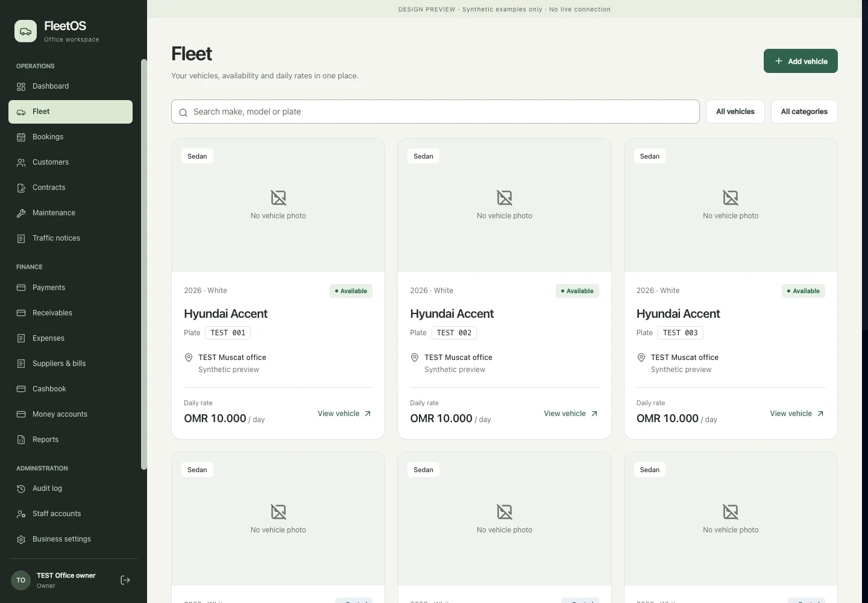Click the TEST Muscat office text on the TEST 002 card

point(458,358)
